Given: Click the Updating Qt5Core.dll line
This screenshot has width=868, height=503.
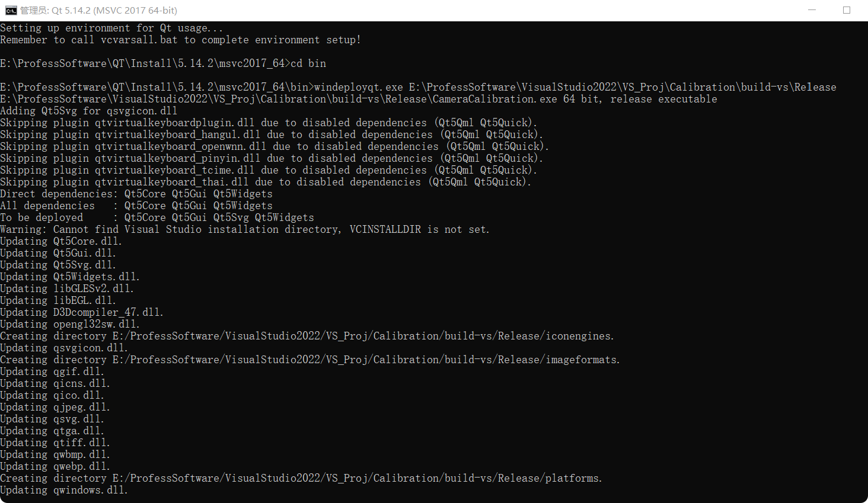Looking at the screenshot, I should pyautogui.click(x=59, y=241).
